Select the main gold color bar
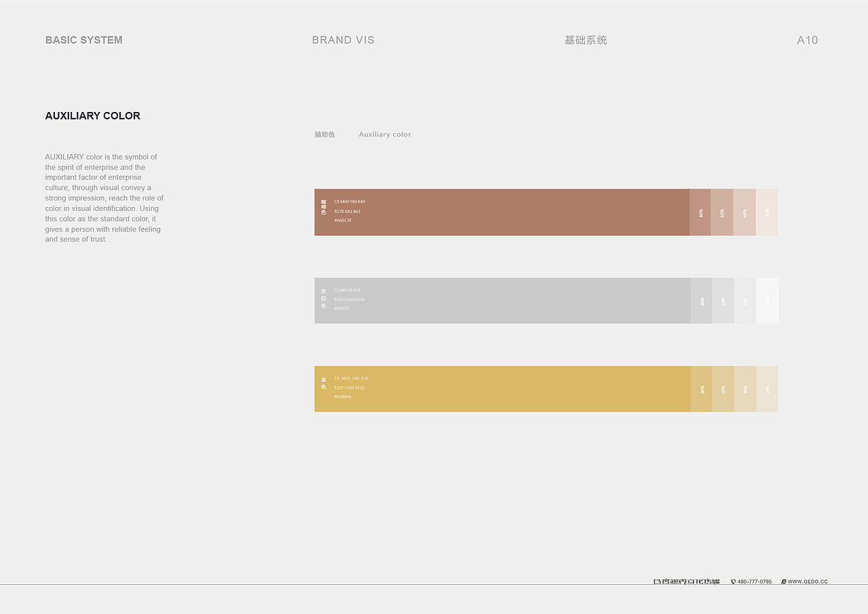Image resolution: width=868 pixels, height=614 pixels. [502, 389]
